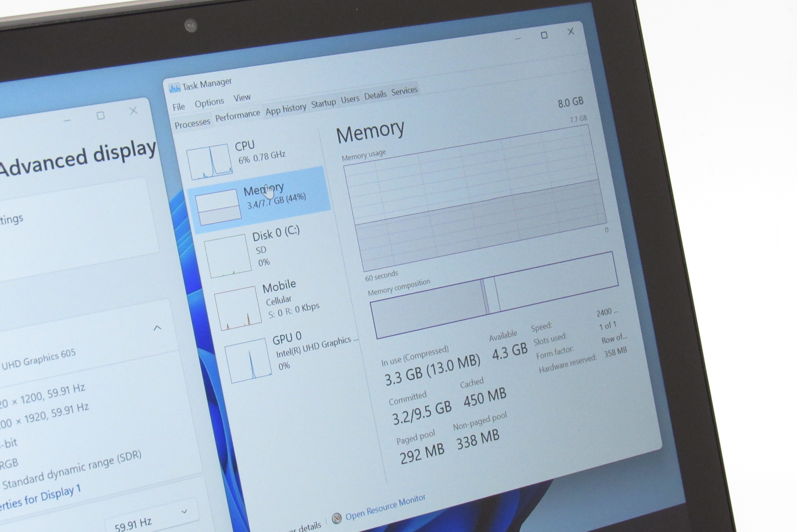797x532 pixels.
Task: Close the Task Manager window
Action: (571, 31)
